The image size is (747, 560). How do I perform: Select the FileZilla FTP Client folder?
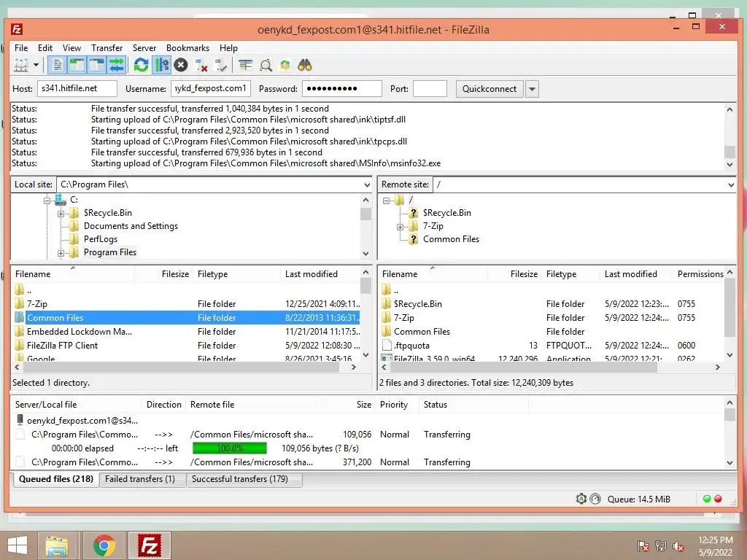click(x=186, y=345)
